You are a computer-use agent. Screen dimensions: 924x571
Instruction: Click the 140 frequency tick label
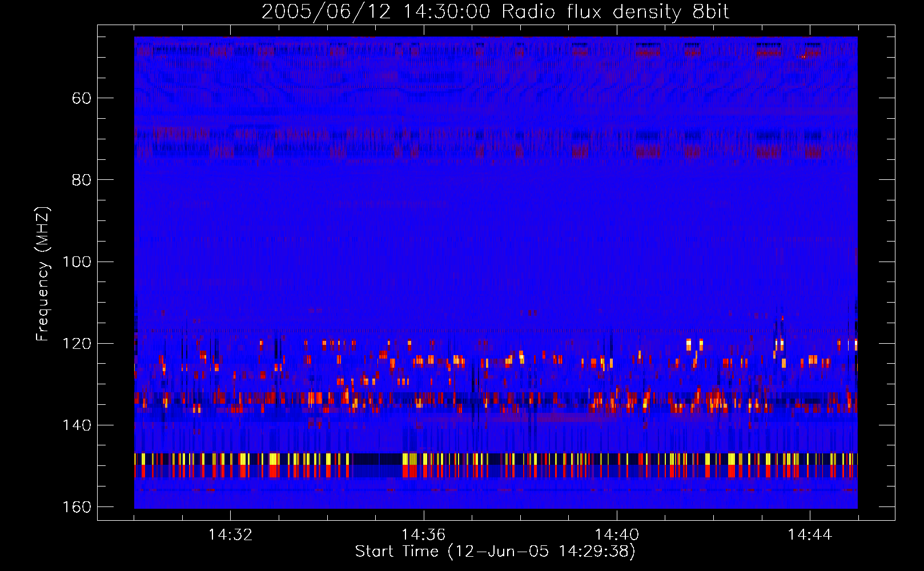tap(77, 425)
